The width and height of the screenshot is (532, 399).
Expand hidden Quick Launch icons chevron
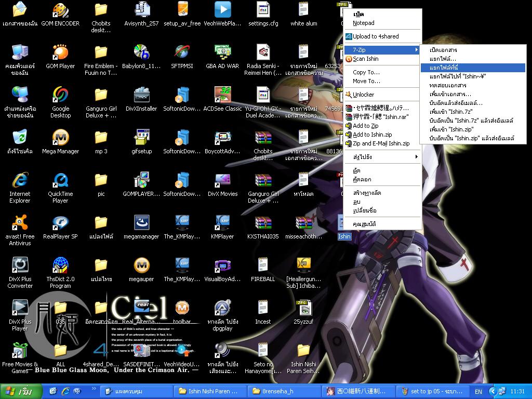(x=94, y=389)
